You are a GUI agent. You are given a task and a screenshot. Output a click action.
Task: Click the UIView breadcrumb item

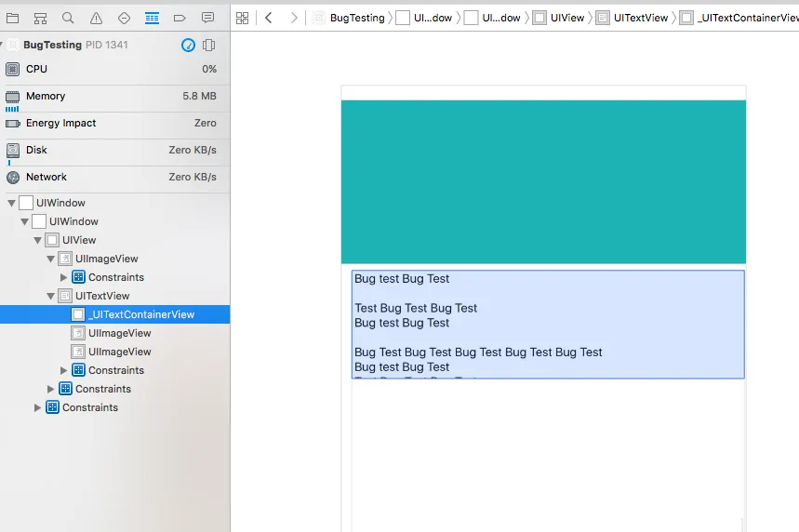point(558,18)
